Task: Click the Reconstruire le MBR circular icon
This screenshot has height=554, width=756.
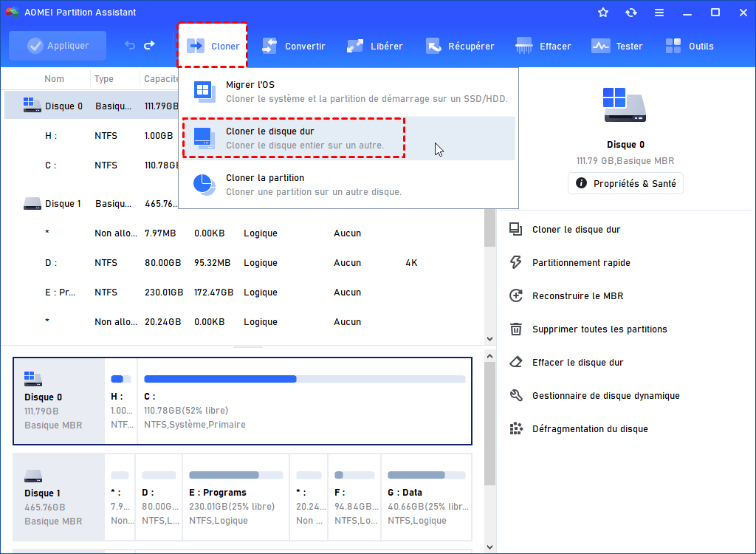Action: click(x=516, y=295)
